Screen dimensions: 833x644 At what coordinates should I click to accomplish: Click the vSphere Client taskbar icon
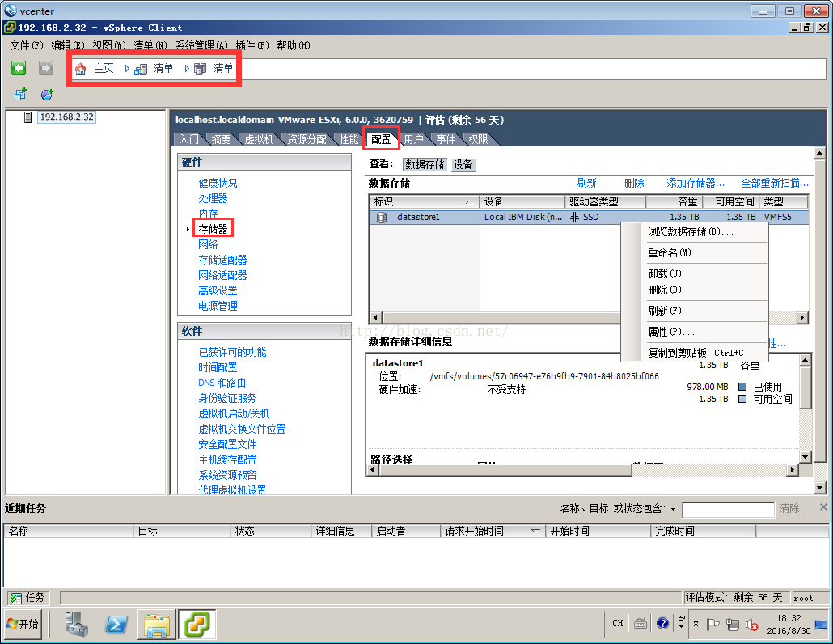pyautogui.click(x=197, y=624)
